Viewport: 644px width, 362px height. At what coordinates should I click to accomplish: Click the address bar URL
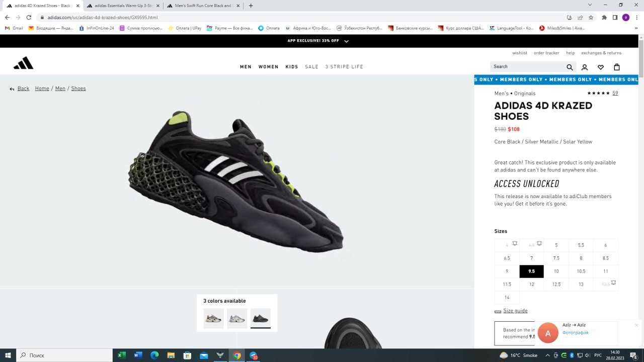pos(103,17)
